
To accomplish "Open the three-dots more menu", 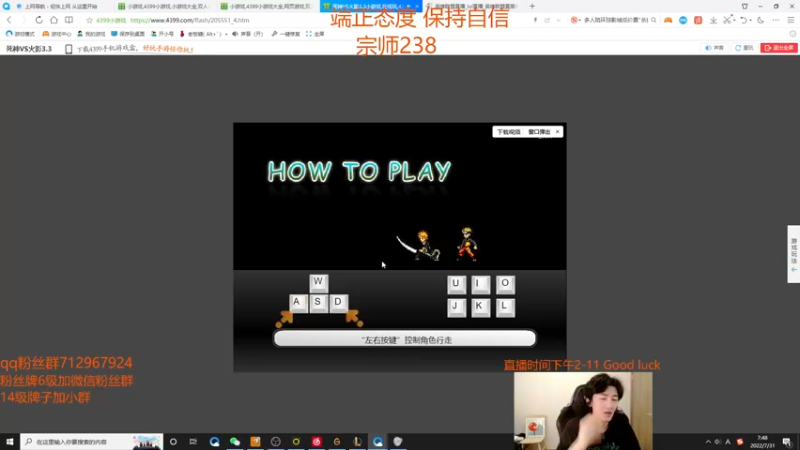I will (776, 20).
